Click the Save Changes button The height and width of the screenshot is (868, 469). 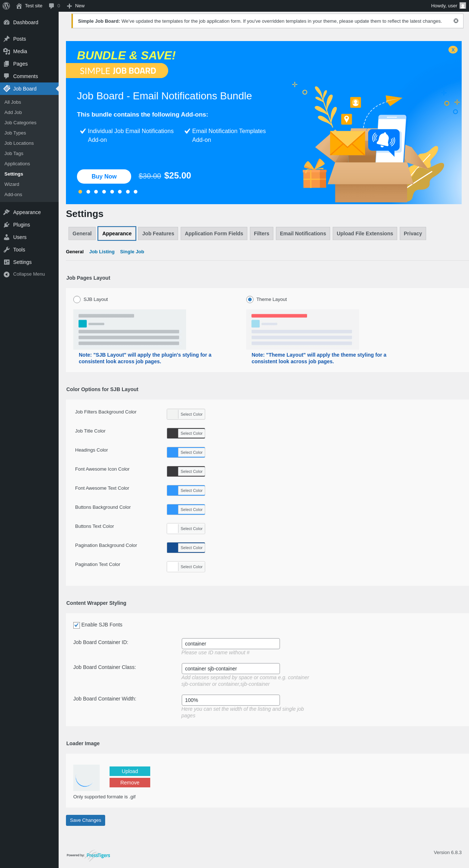[x=85, y=820]
